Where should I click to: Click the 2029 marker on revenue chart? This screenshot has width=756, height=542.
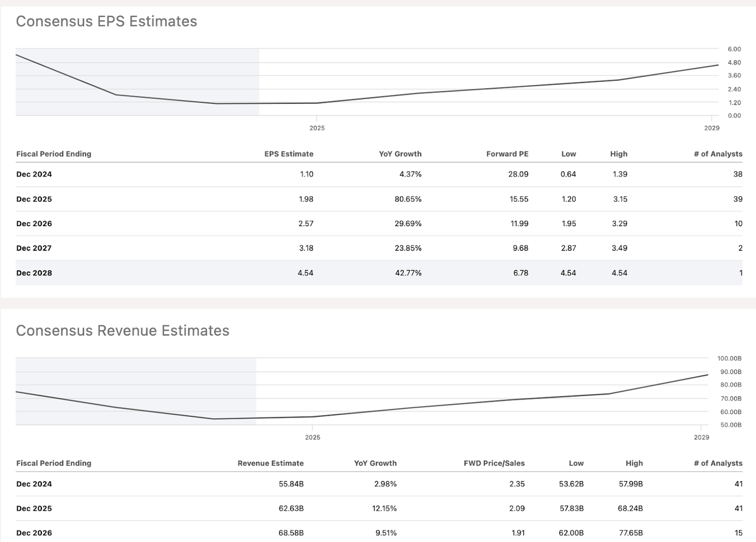[702, 437]
